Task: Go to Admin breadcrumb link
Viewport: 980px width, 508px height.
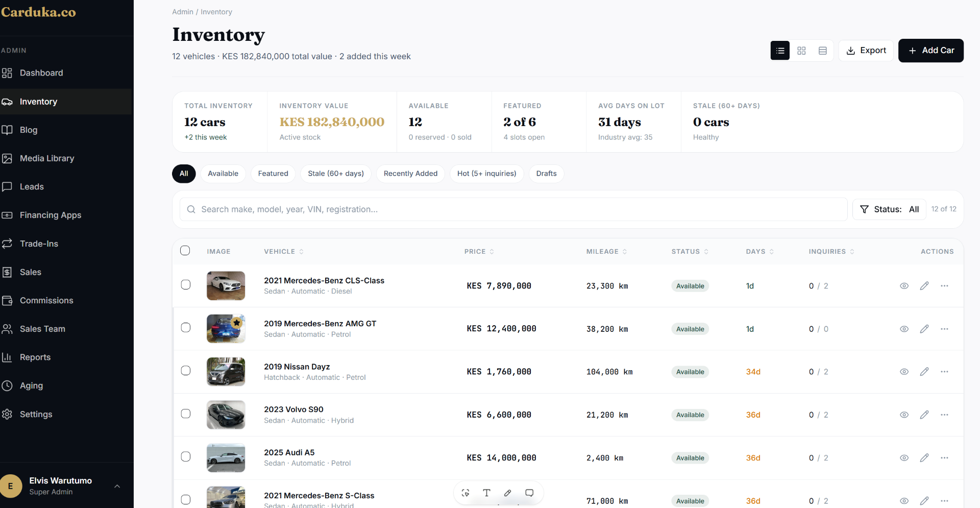Action: (183, 12)
